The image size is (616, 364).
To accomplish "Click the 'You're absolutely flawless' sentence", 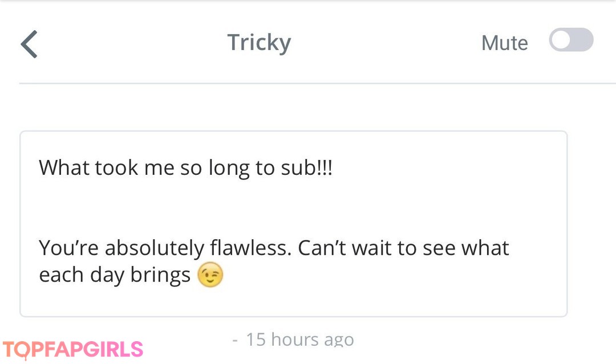I will (165, 248).
